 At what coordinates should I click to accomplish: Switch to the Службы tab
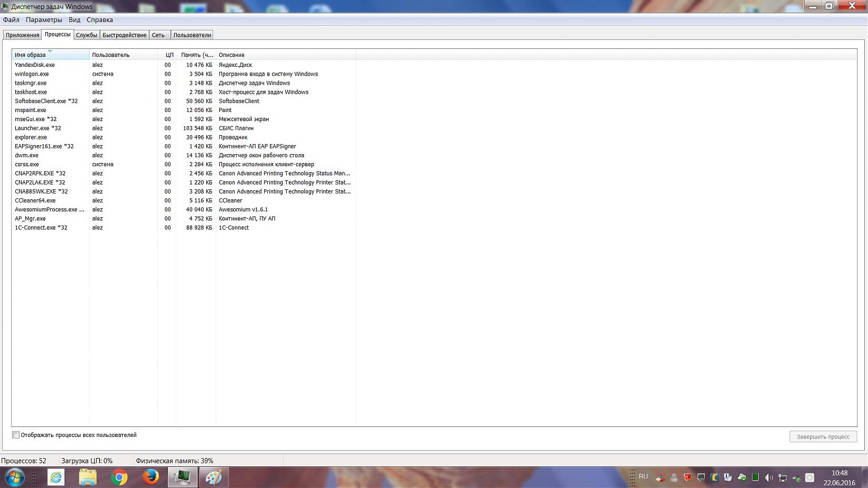[x=86, y=35]
